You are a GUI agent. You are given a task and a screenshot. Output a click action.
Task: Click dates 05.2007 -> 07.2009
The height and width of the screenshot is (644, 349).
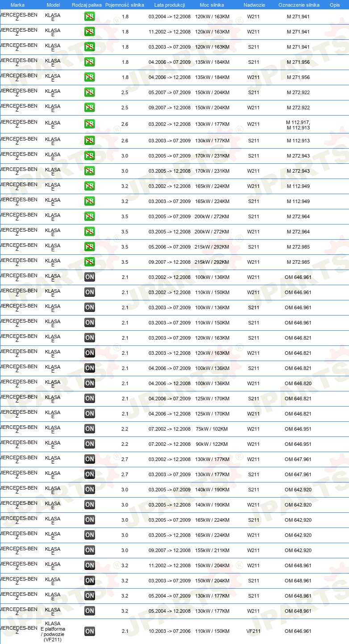[x=170, y=93]
